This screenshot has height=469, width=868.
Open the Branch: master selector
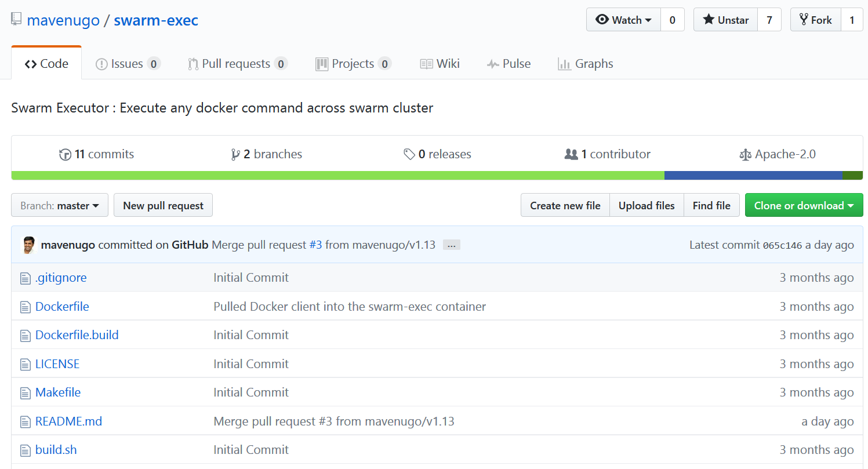pos(60,205)
